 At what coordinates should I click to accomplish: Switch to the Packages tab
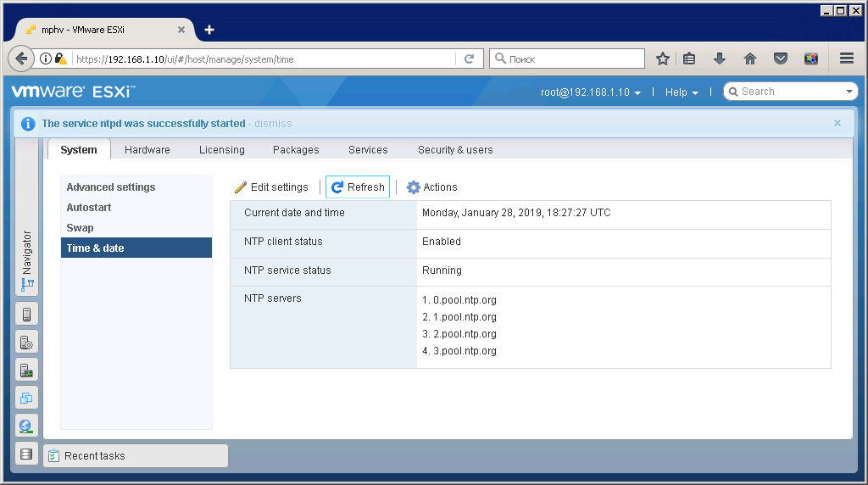[x=296, y=150]
